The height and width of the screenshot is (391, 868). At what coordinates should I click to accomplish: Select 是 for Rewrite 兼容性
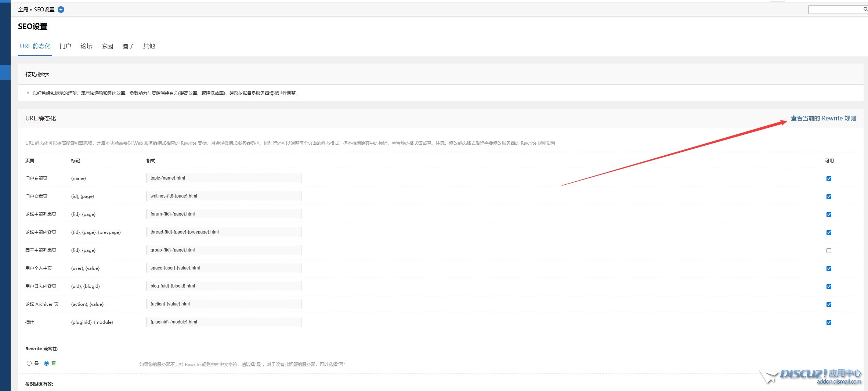click(x=29, y=363)
